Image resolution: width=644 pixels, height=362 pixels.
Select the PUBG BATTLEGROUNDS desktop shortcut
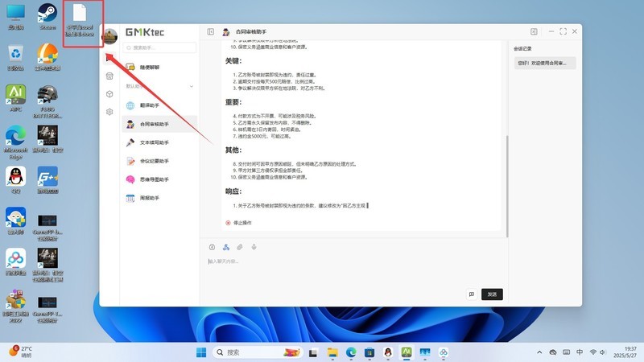[x=47, y=102]
